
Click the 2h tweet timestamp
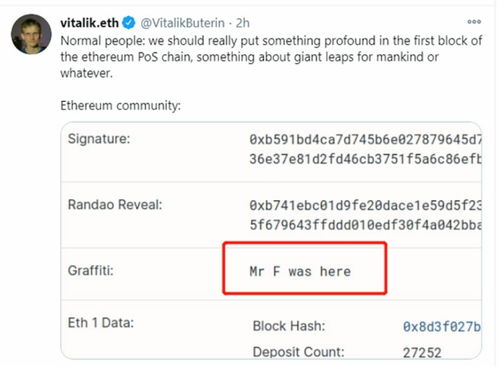pyautogui.click(x=242, y=23)
